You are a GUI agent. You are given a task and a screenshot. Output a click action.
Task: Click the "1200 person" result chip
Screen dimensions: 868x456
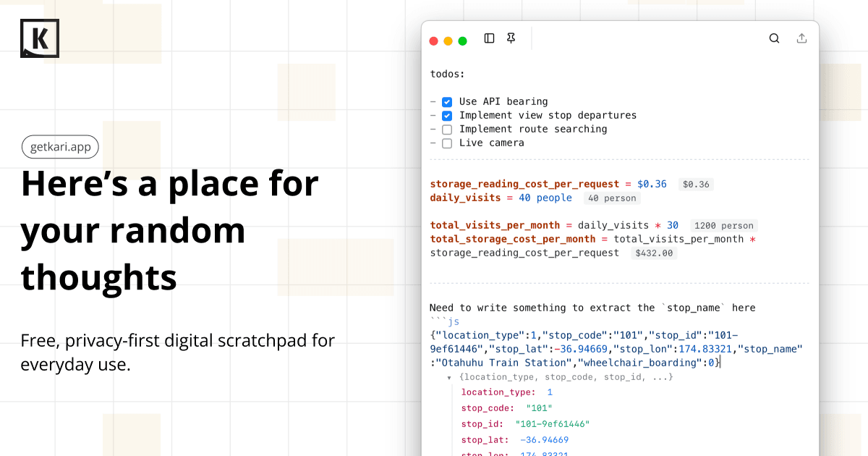(x=723, y=226)
